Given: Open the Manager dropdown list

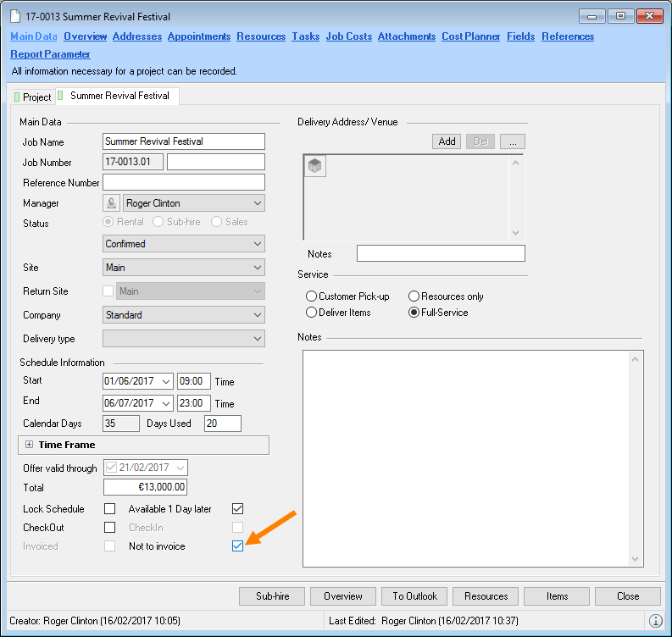Looking at the screenshot, I should pos(258,203).
